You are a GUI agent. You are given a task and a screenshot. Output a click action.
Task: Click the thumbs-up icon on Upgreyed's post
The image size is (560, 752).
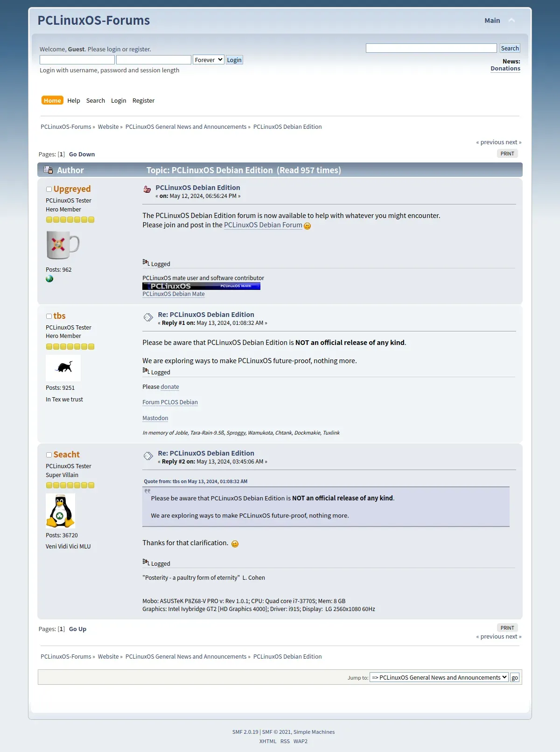pos(147,189)
